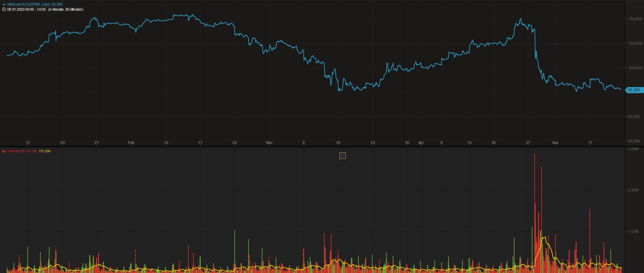644x273 pixels.
Task: Click the 08.01.2020 09:00 - 14:00 date text
Action: coord(26,10)
